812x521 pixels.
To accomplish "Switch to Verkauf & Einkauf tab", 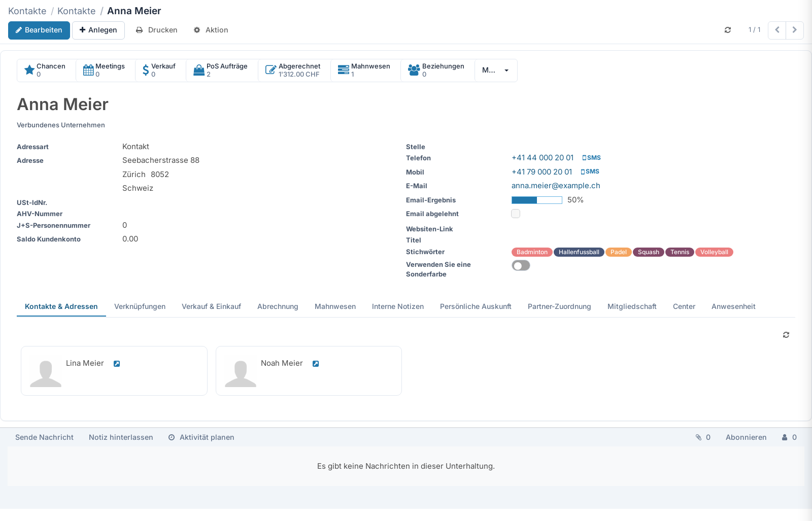I will point(211,306).
